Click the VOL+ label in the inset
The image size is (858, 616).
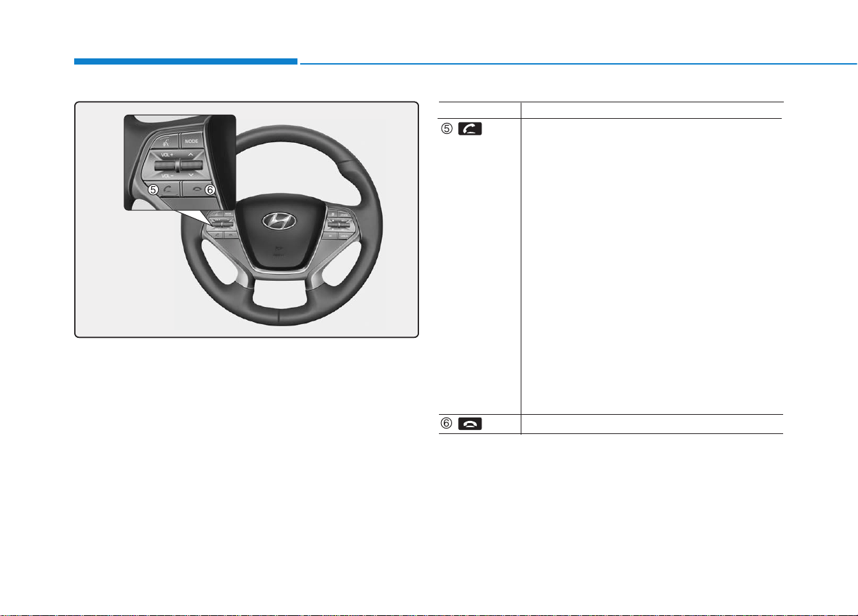167,155
